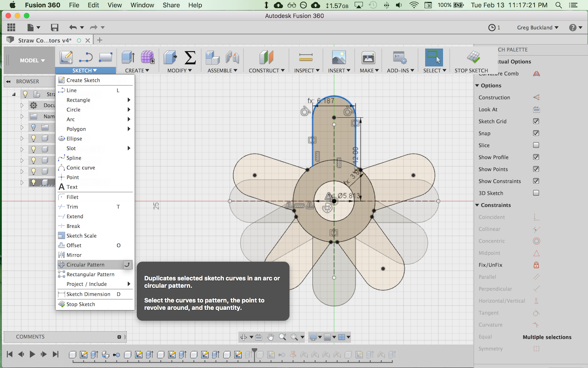Click the new tab plus button
The height and width of the screenshot is (368, 588).
pyautogui.click(x=100, y=40)
